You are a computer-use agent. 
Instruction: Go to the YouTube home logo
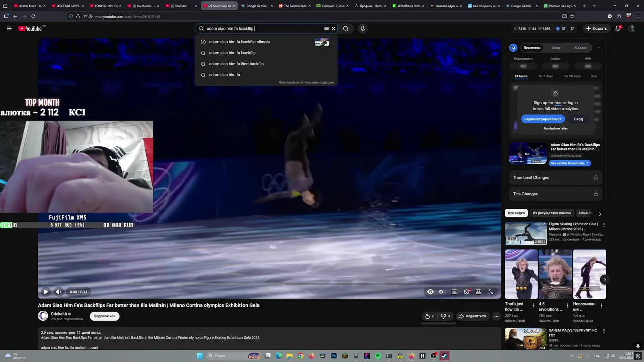click(x=31, y=29)
